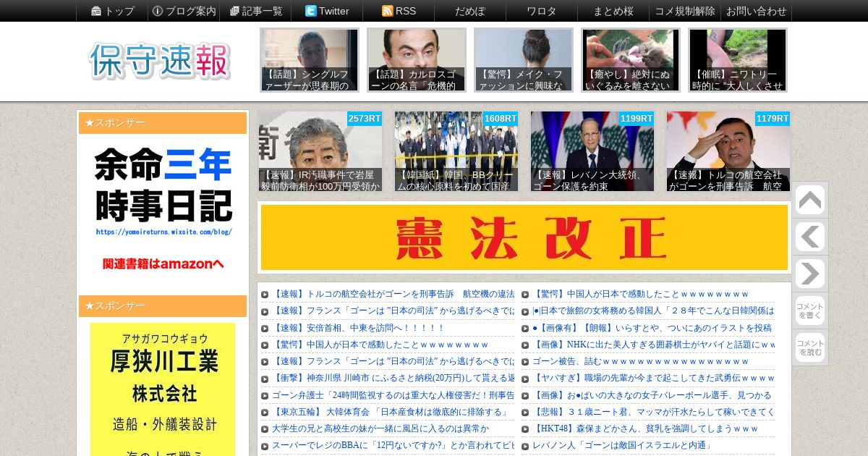868x456 pixels.
Task: Click the info icon beside ブログ案内
Action: (x=158, y=11)
